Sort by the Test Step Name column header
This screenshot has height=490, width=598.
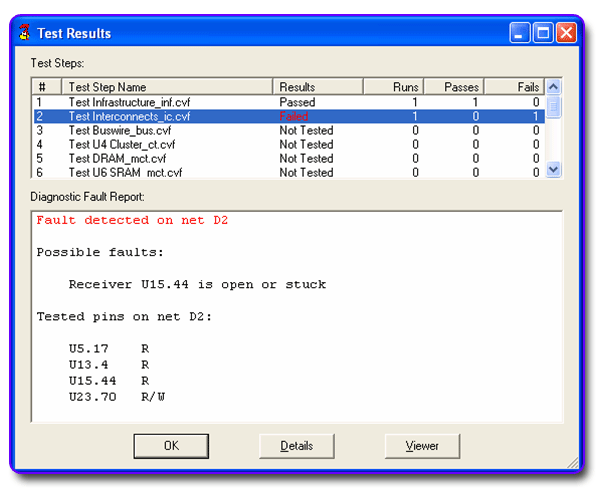pyautogui.click(x=167, y=87)
